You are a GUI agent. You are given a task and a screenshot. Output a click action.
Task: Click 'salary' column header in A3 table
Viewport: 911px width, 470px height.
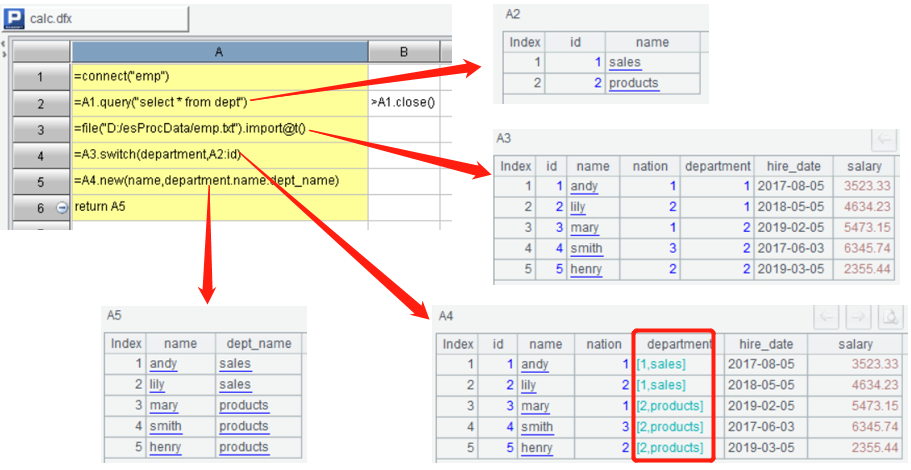(x=863, y=166)
